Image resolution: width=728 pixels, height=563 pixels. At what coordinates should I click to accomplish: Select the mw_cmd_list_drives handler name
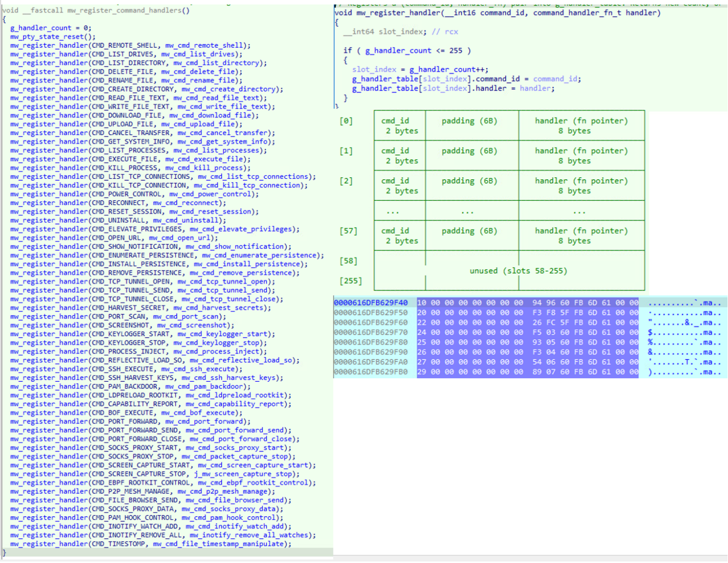198,54
